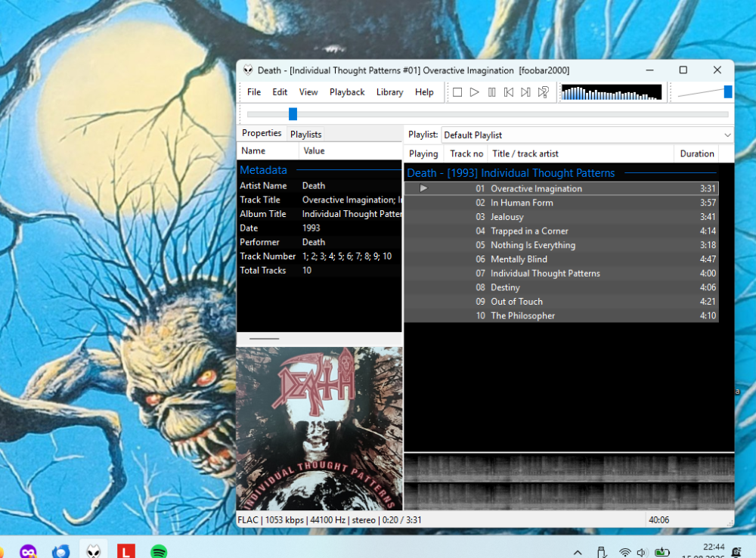Screen dimensions: 756x558
Task: Click the Total Tracks property row
Action: tap(320, 271)
